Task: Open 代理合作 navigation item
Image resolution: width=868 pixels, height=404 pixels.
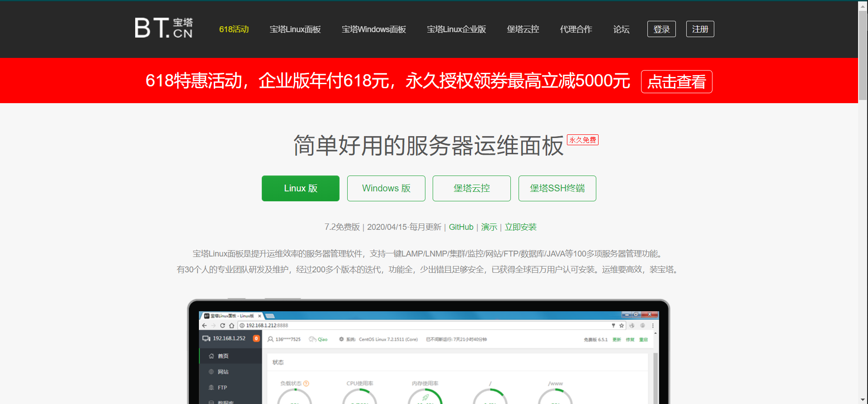Action: [x=576, y=29]
